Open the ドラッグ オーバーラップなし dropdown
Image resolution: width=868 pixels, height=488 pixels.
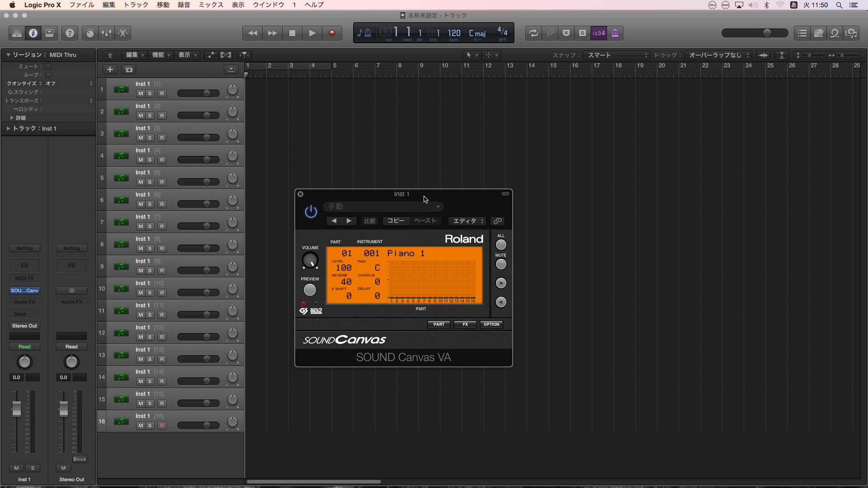(x=718, y=55)
